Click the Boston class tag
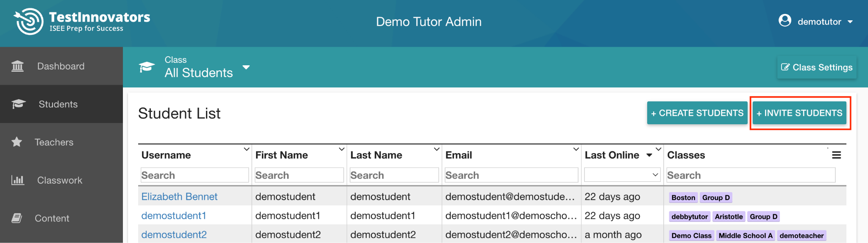This screenshot has width=868, height=243. (x=683, y=198)
